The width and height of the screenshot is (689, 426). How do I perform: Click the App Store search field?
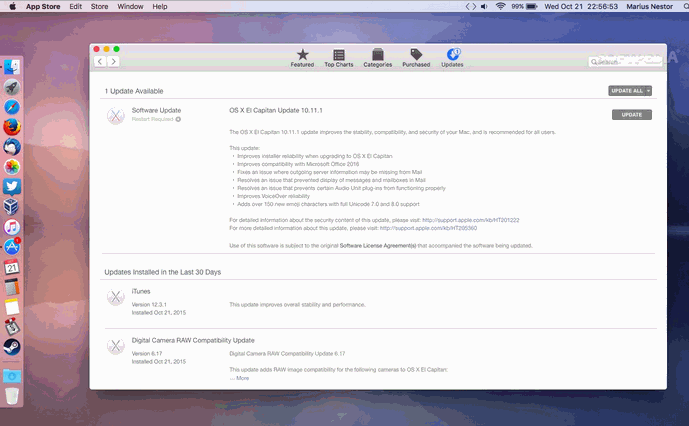[x=625, y=62]
